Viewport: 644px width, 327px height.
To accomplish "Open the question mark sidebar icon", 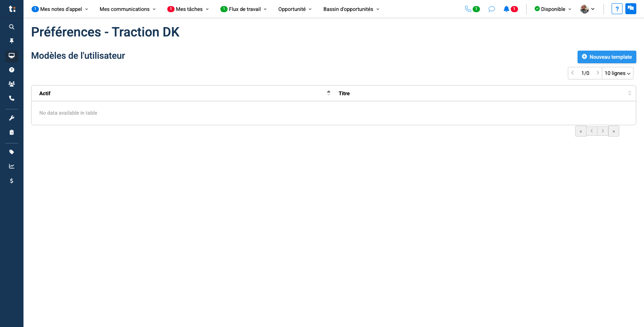I will [x=12, y=70].
